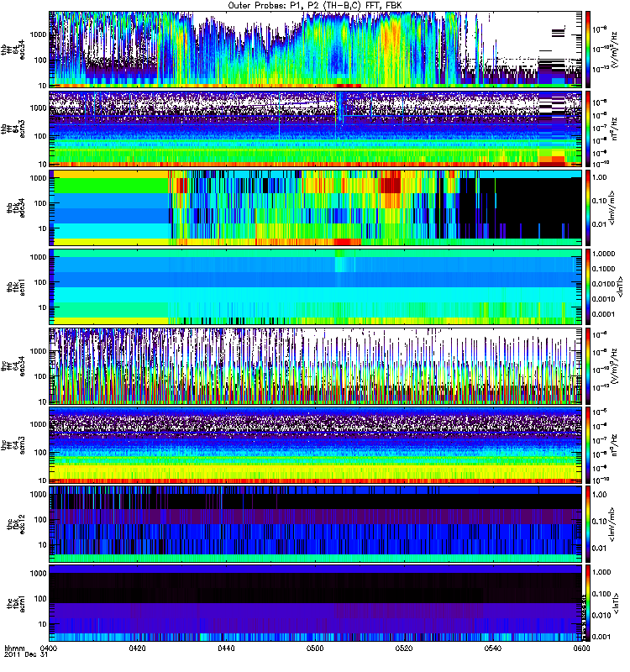Select the thc fbk scm1 spectrogram panel
630x672 pixels.
coord(315,603)
